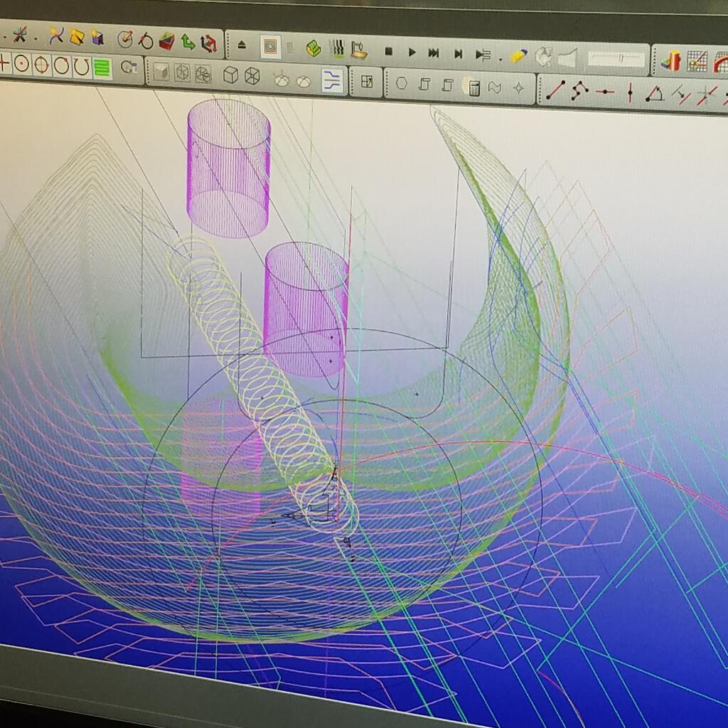Click the circle with red crosshair icon
Viewport: 728px width, 728px height.
(41, 65)
